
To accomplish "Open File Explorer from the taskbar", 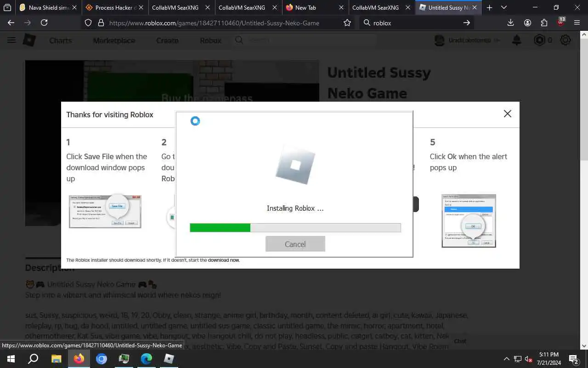I will pos(56,359).
